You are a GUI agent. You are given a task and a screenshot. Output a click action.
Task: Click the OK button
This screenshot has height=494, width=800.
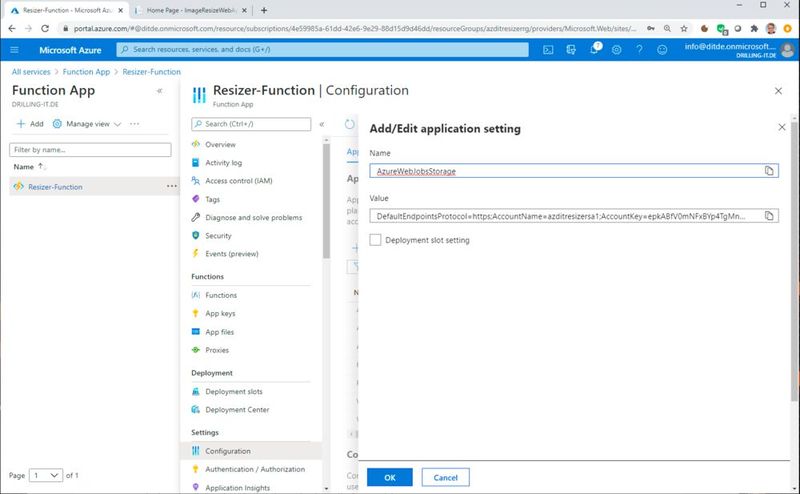[390, 477]
